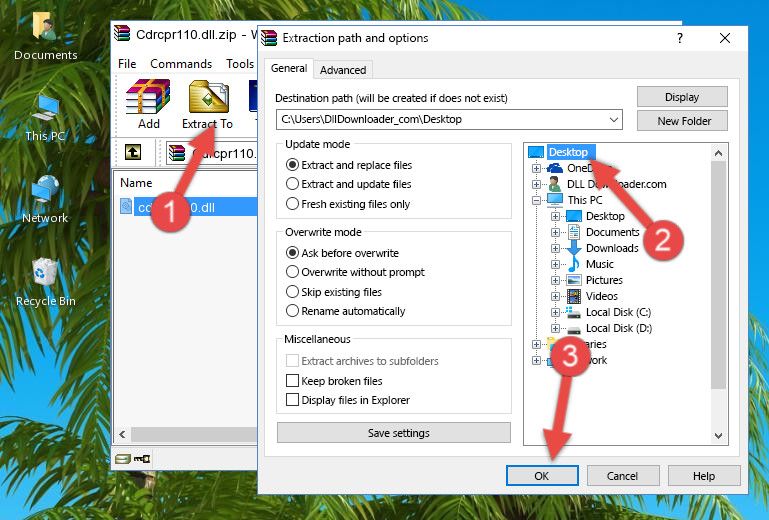Image resolution: width=769 pixels, height=520 pixels.
Task: Select Rename automatically option
Action: [x=292, y=311]
